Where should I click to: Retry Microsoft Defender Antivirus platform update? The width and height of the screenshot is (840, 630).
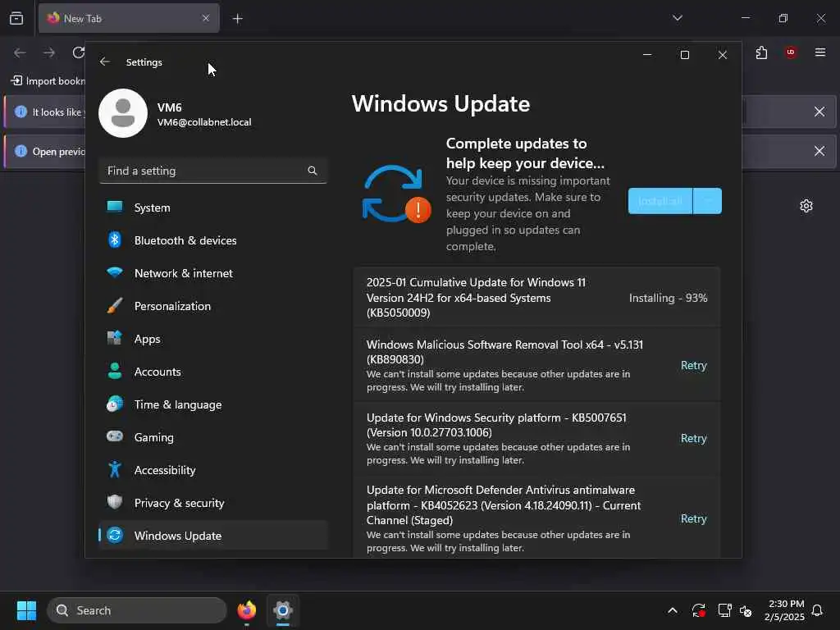point(694,518)
